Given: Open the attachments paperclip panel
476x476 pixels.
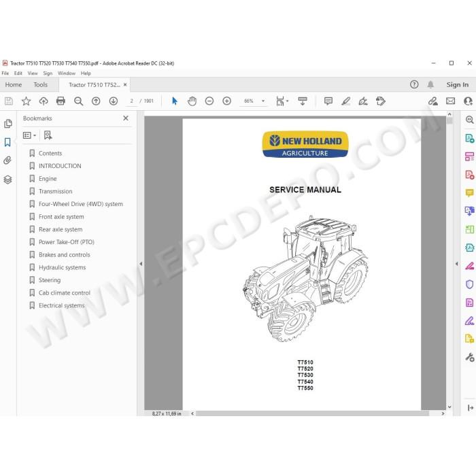Looking at the screenshot, I should (x=7, y=160).
